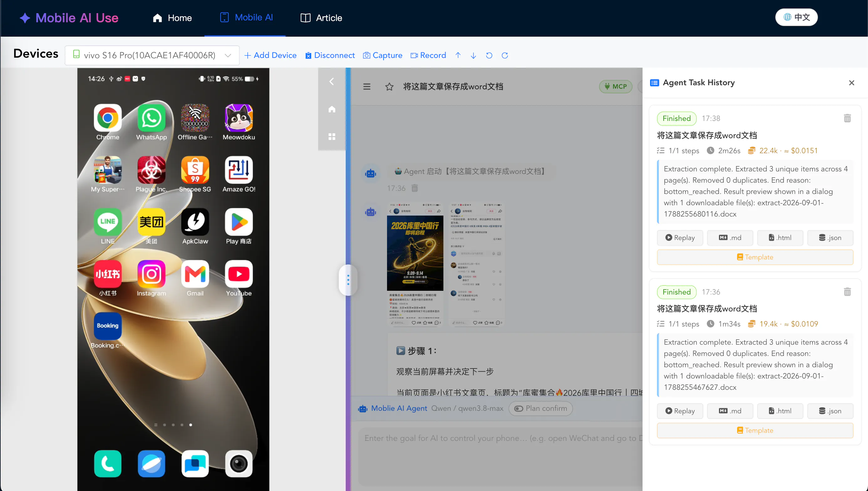
Task: Tap the 美团 app icon
Action: coord(151,222)
